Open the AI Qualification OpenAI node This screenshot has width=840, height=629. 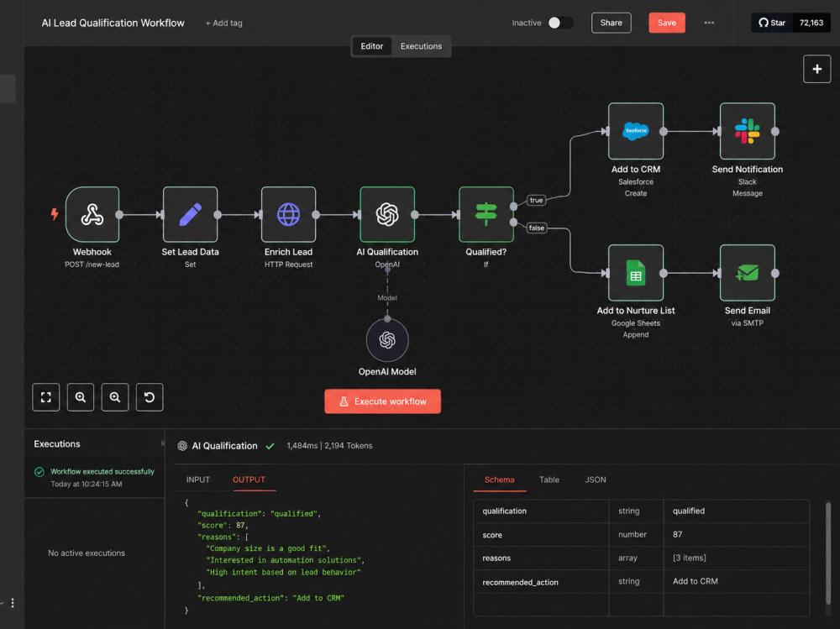pyautogui.click(x=387, y=214)
